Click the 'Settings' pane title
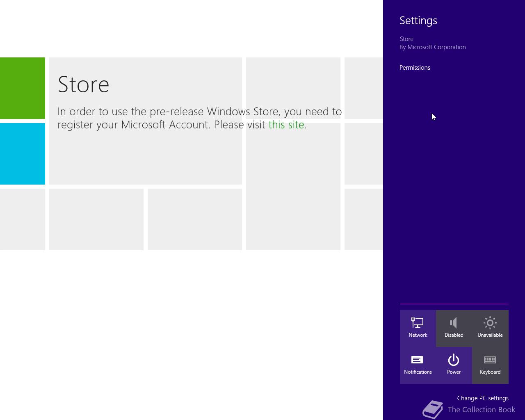This screenshot has width=525, height=420. (418, 21)
